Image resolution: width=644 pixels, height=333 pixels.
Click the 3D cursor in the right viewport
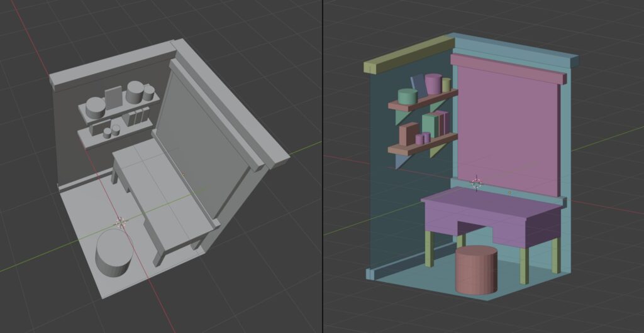476,183
